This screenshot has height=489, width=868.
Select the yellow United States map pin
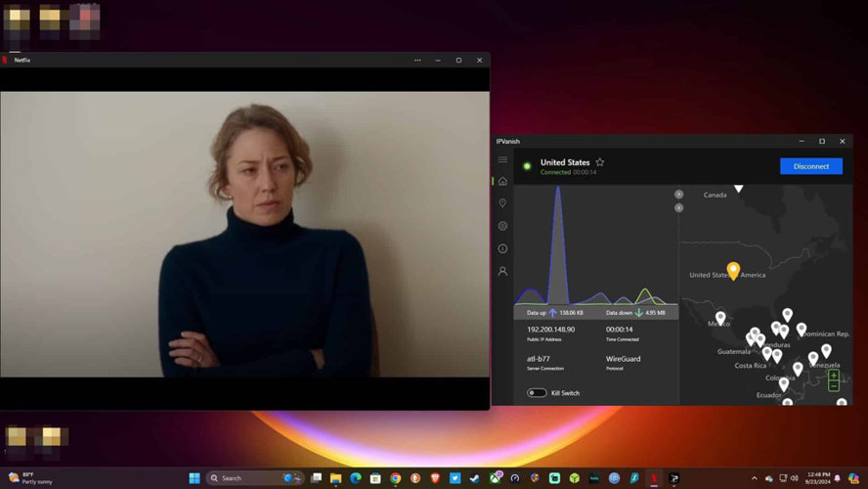click(733, 269)
